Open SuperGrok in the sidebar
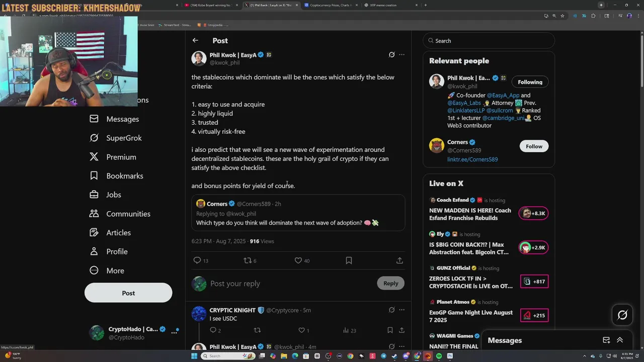This screenshot has height=362, width=644. pyautogui.click(x=116, y=138)
